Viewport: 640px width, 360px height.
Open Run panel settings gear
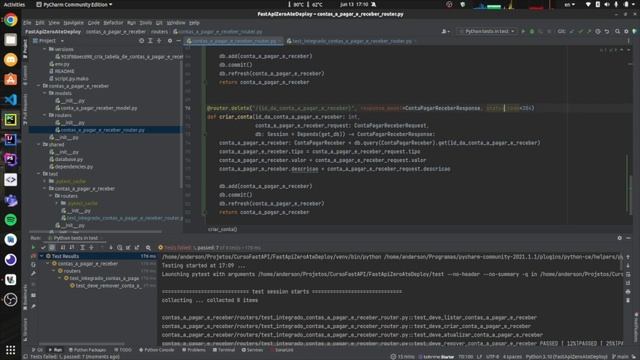click(x=620, y=238)
